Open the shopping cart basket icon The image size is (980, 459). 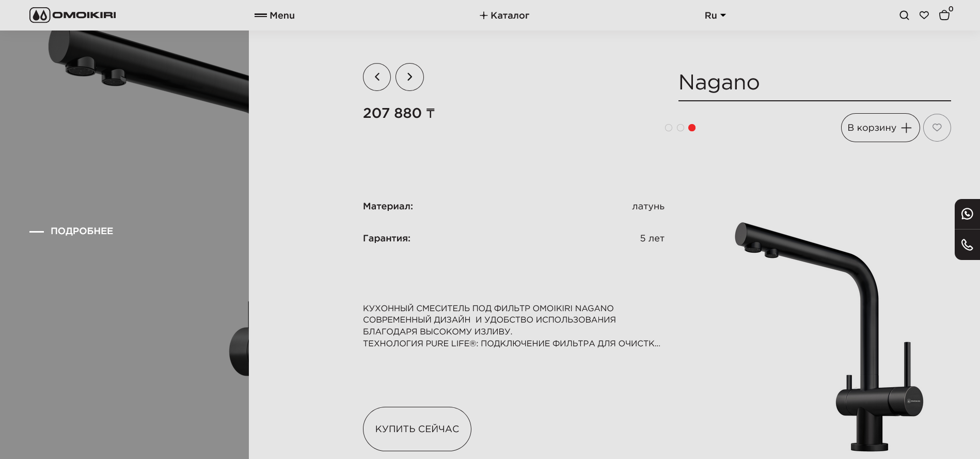tap(945, 14)
